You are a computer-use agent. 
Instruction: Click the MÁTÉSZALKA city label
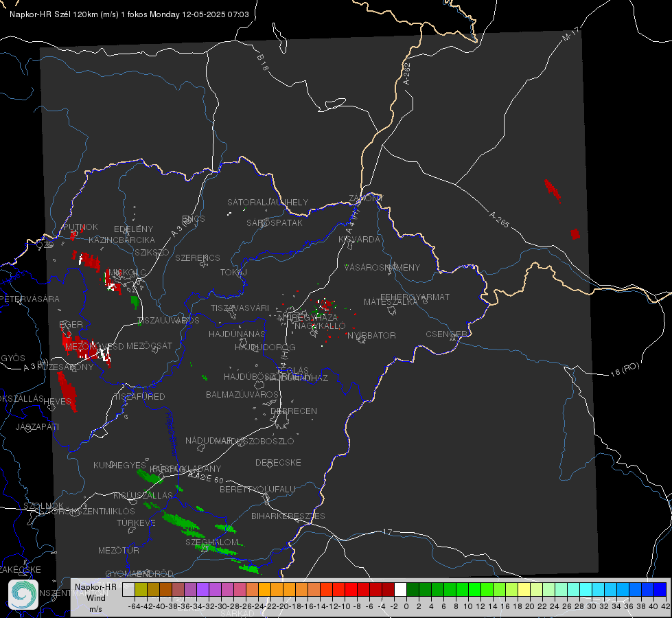coord(391,302)
